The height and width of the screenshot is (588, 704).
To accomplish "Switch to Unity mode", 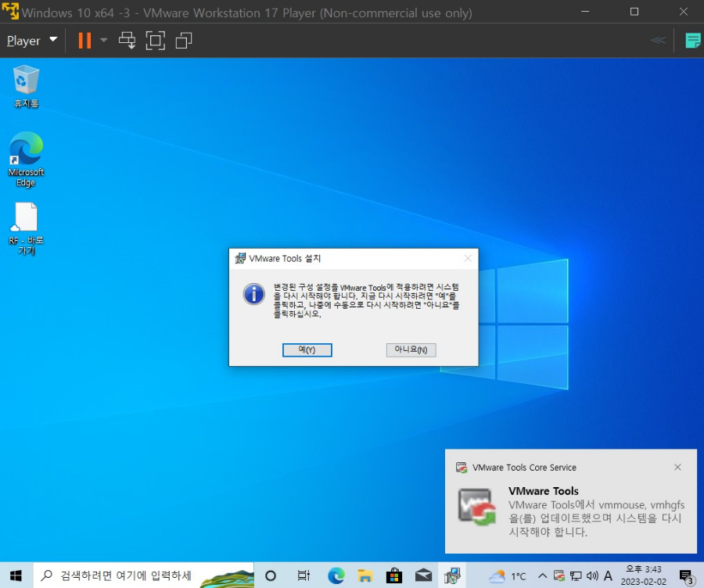I will [x=184, y=41].
